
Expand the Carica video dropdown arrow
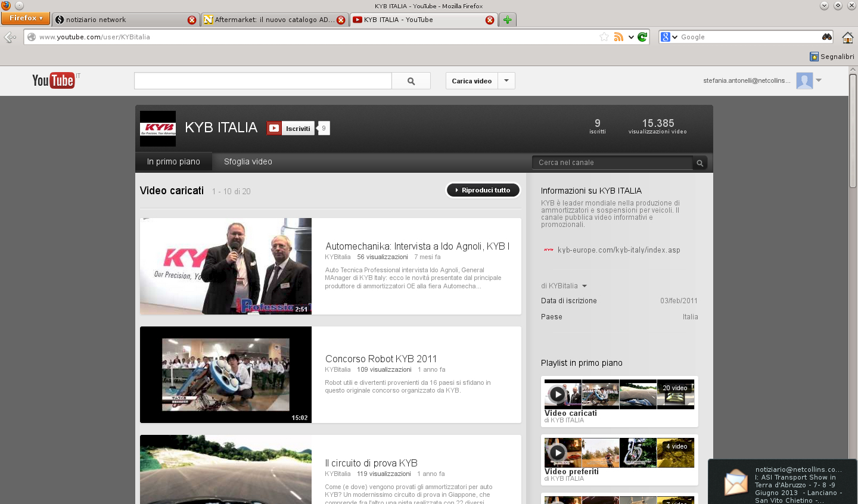506,81
